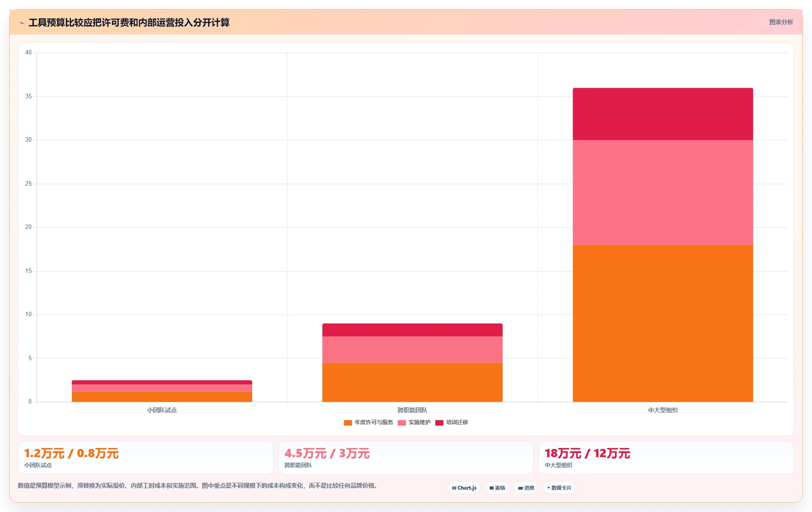The height and width of the screenshot is (512, 812).
Task: Click the red bar segment for 跨职能团队
Action: coord(412,330)
